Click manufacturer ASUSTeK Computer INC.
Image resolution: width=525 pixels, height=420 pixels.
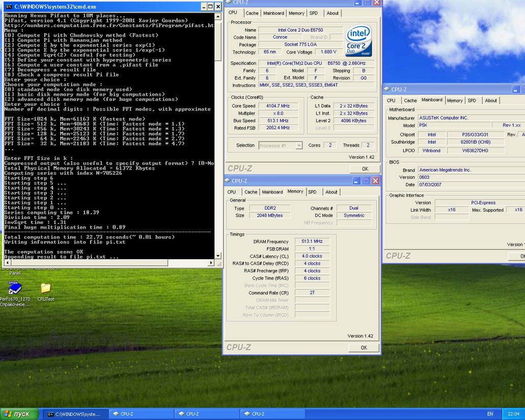(x=472, y=118)
